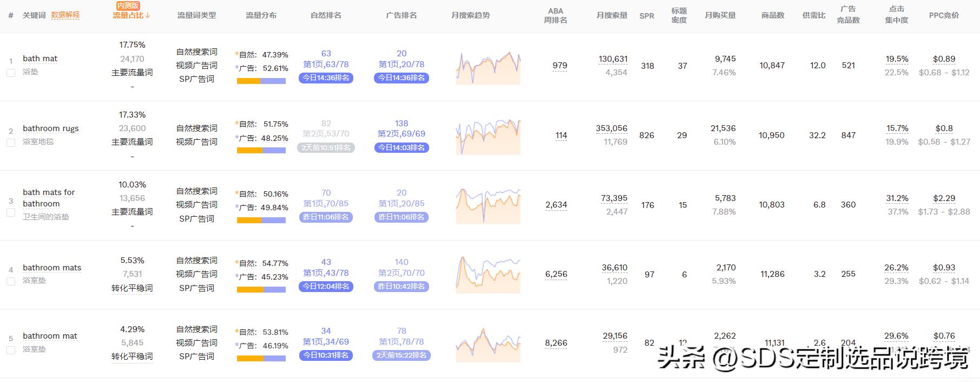Open bath mat search trend chart
Screen dimensions: 980x382
pos(488,68)
